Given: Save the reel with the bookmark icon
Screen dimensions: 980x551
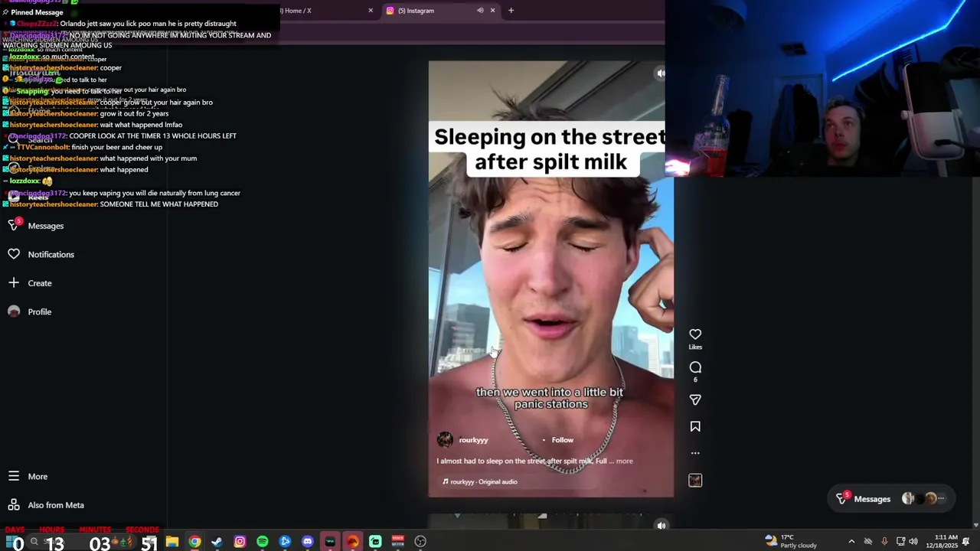Looking at the screenshot, I should (x=695, y=426).
